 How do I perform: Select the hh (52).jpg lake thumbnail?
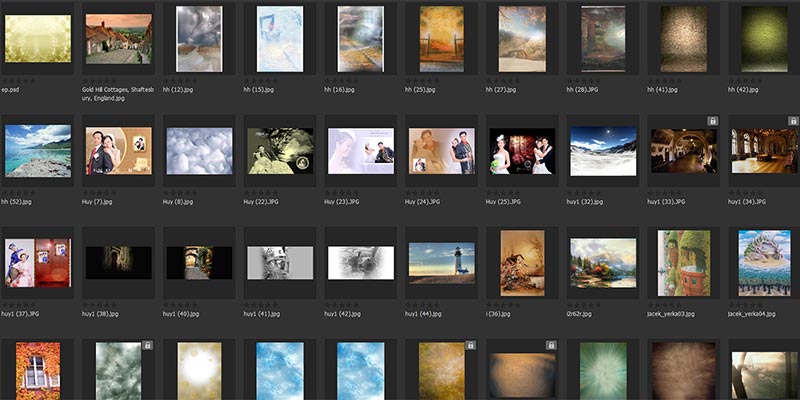(38, 151)
